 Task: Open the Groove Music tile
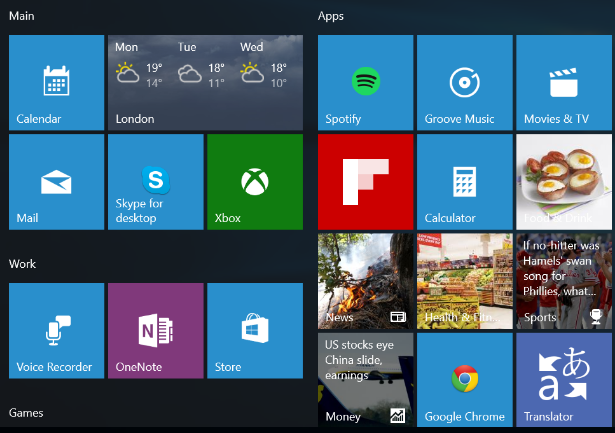(x=465, y=82)
